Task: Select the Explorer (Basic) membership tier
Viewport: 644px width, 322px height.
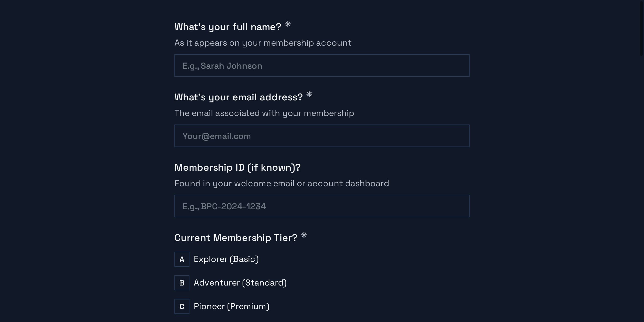Action: tap(226, 259)
